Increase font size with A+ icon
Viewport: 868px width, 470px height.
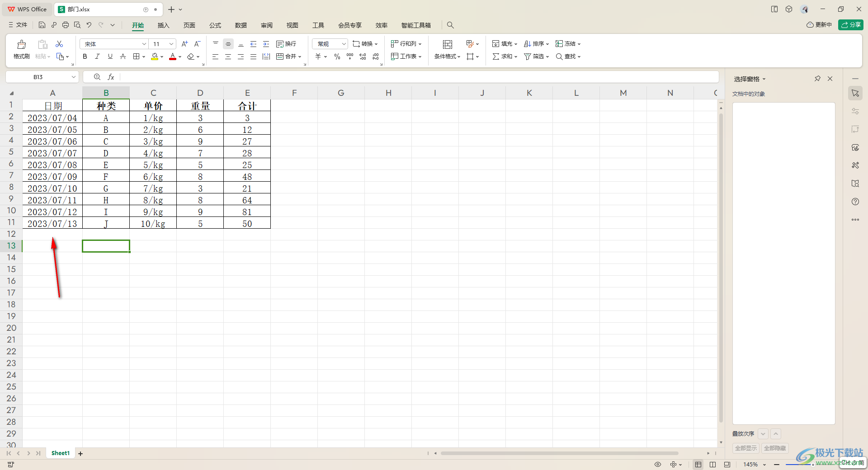point(184,44)
